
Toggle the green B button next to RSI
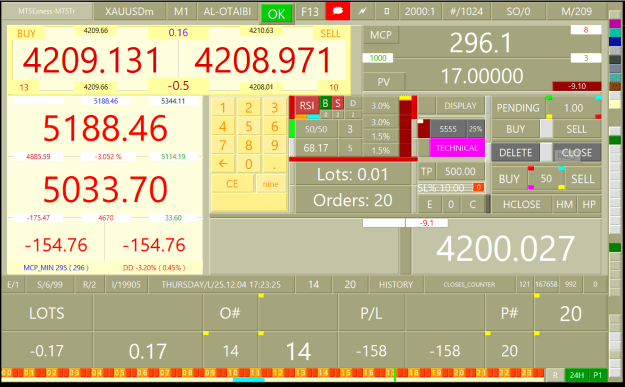tap(325, 103)
